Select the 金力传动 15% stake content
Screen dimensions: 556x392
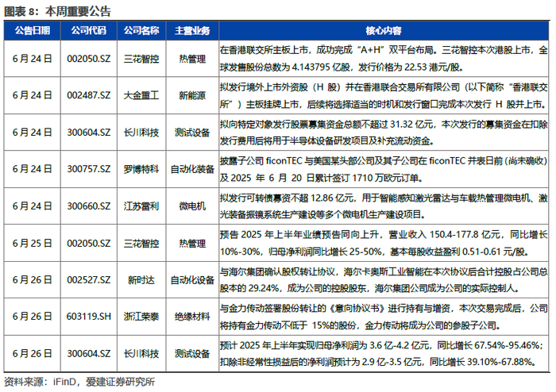click(384, 317)
